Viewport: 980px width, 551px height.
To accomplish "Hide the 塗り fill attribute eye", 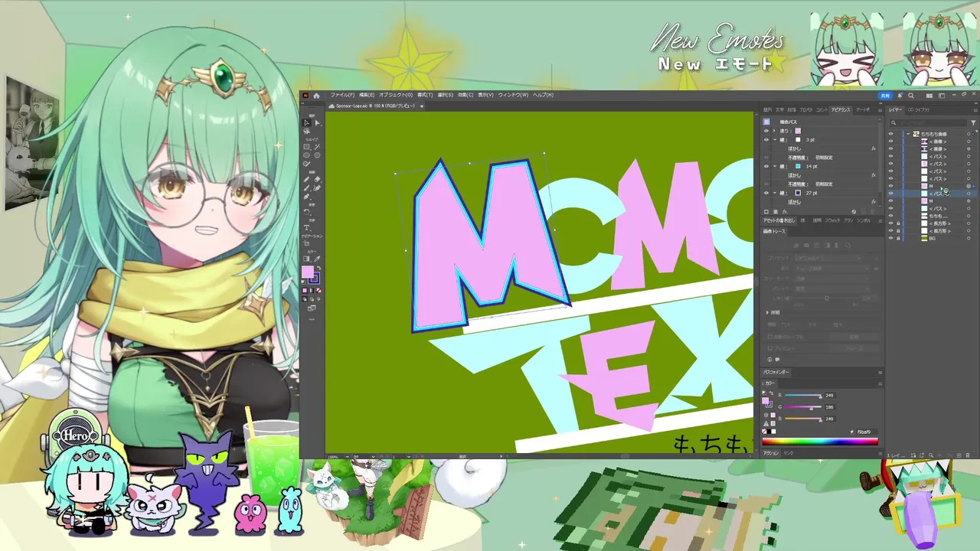I will coord(766,131).
